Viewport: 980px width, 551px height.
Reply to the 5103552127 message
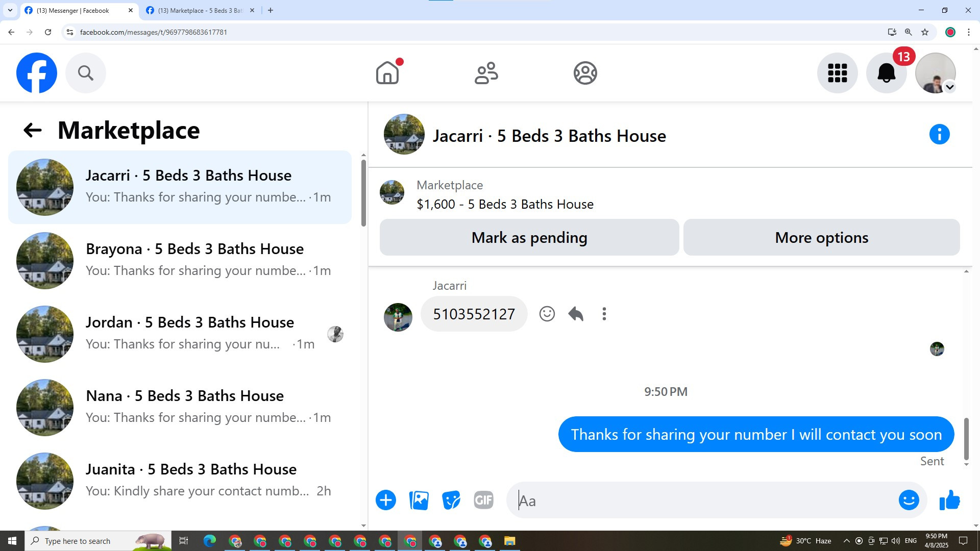pyautogui.click(x=576, y=314)
